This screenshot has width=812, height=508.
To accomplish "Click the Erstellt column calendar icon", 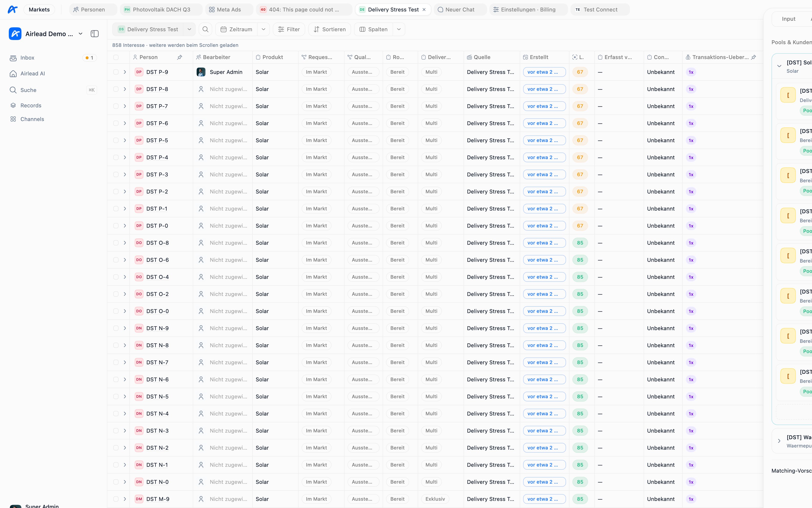I will pos(525,57).
